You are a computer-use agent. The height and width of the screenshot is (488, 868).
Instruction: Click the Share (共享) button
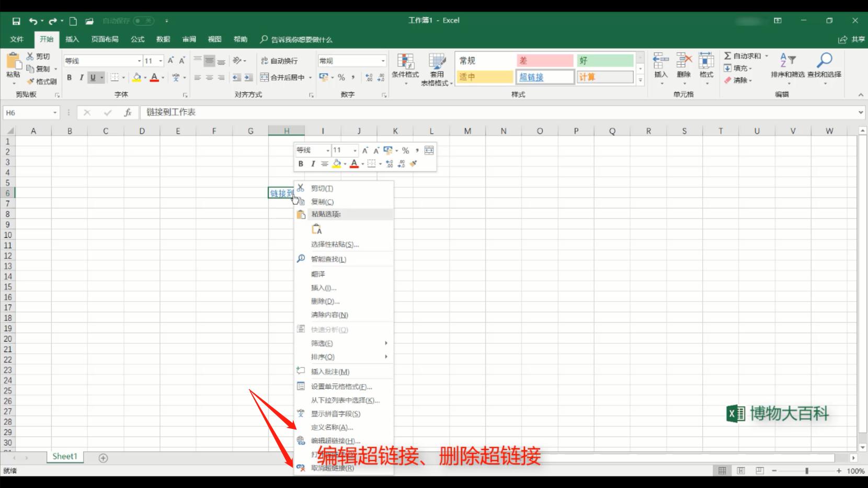(852, 39)
